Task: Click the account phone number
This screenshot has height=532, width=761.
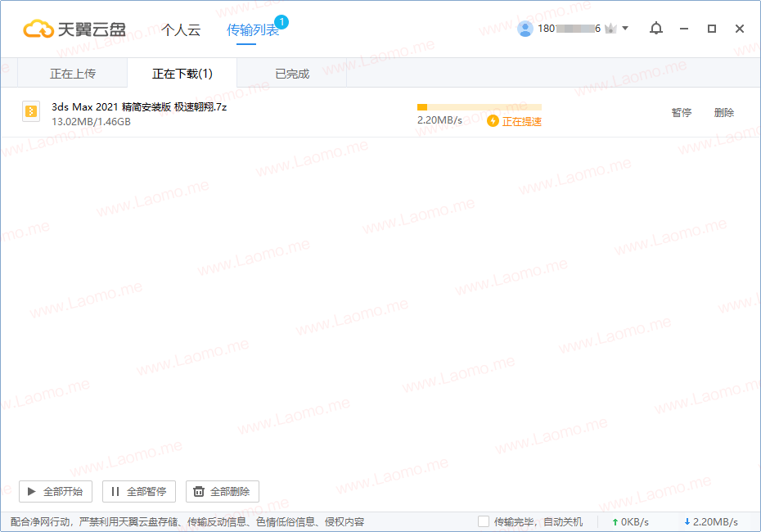Action: 569,29
